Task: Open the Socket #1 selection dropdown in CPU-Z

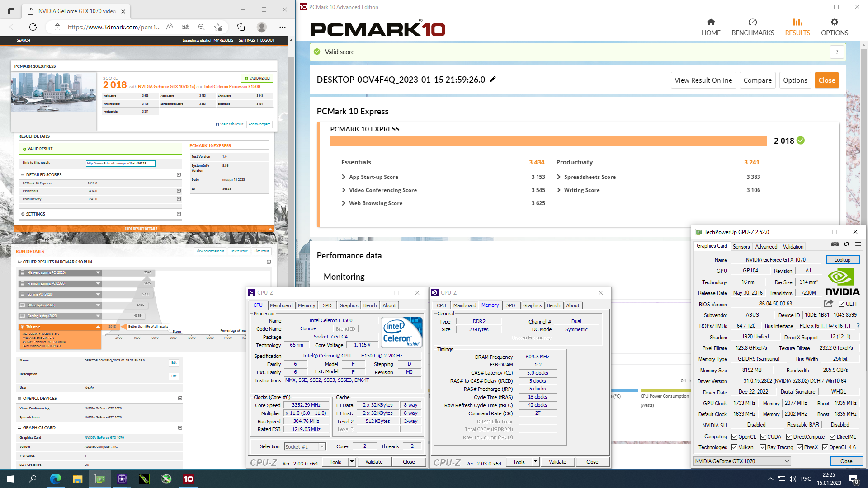Action: pyautogui.click(x=305, y=446)
